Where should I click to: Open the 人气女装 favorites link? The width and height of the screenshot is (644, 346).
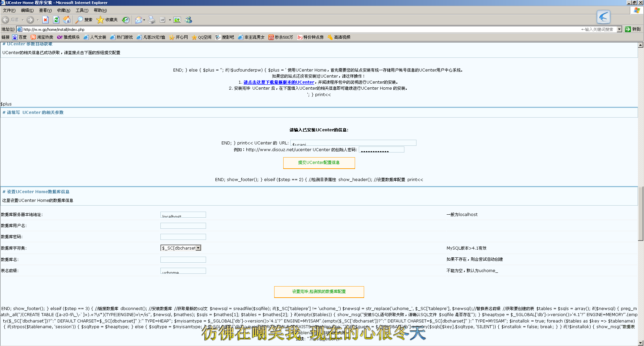point(95,37)
